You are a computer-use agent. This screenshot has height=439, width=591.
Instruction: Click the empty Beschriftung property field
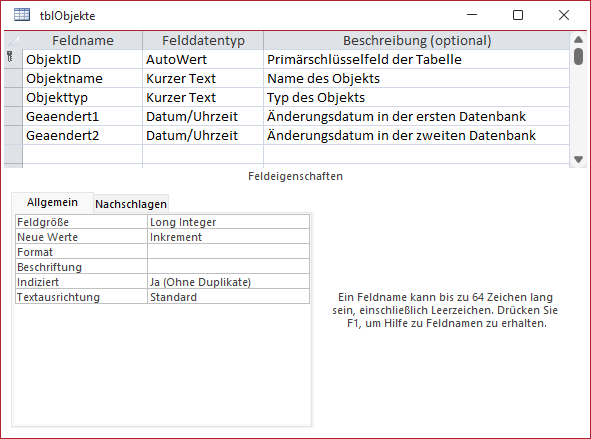228,267
